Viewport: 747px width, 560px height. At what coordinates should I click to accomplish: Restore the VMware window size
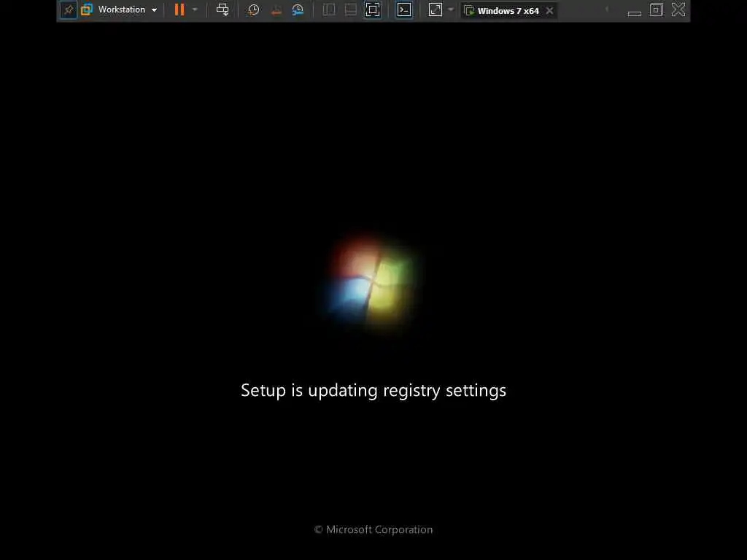coord(657,9)
